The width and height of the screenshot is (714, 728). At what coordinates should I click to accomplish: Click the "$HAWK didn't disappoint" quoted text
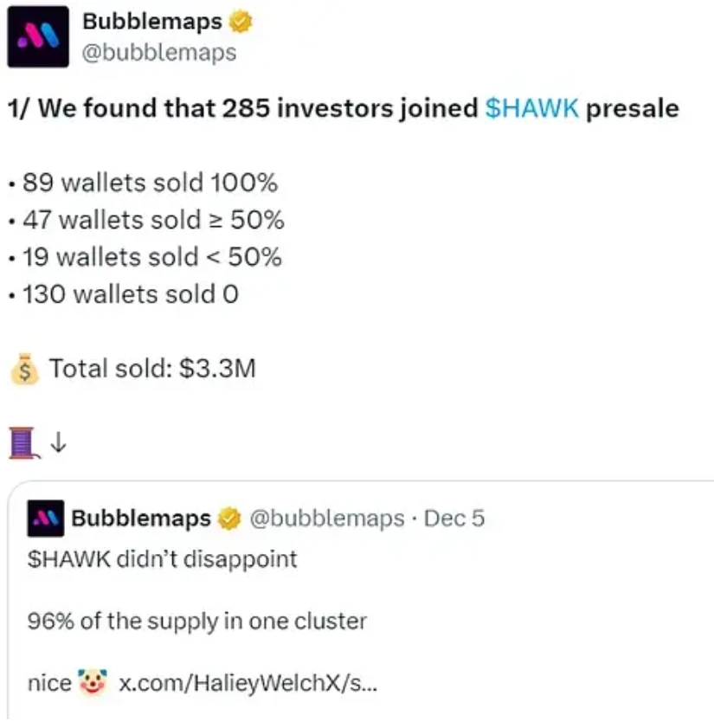tap(163, 559)
